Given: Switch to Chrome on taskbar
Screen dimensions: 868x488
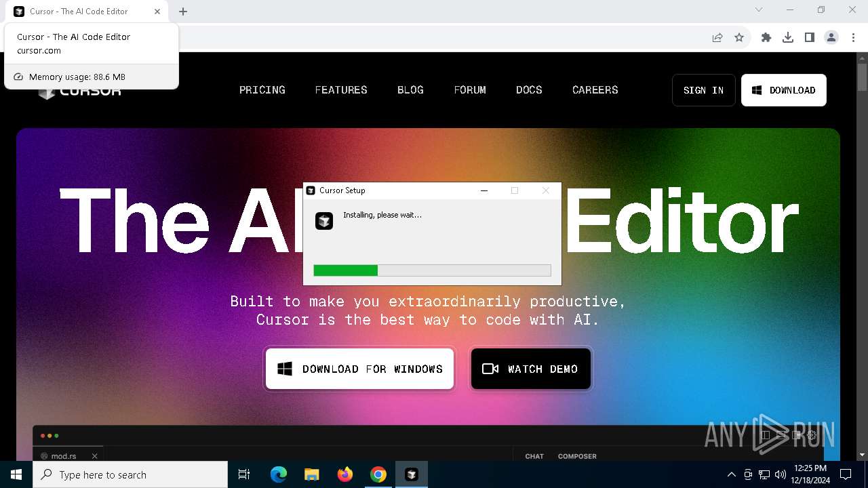Looking at the screenshot, I should pos(378,474).
